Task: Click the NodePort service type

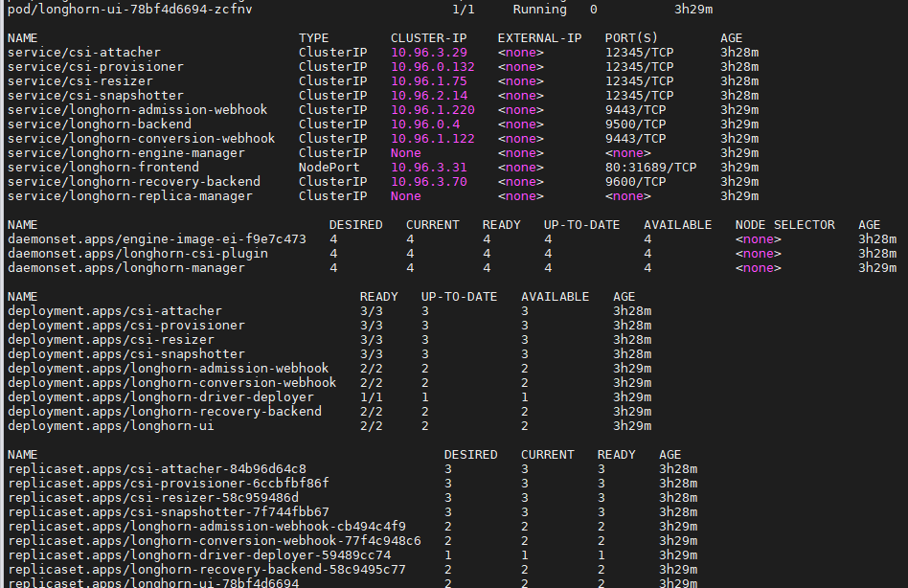Action: [329, 168]
